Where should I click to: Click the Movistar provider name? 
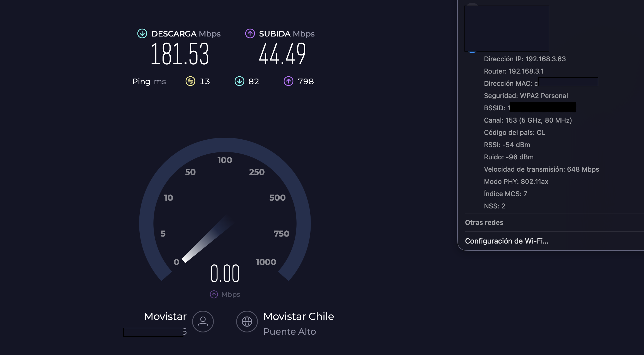165,317
